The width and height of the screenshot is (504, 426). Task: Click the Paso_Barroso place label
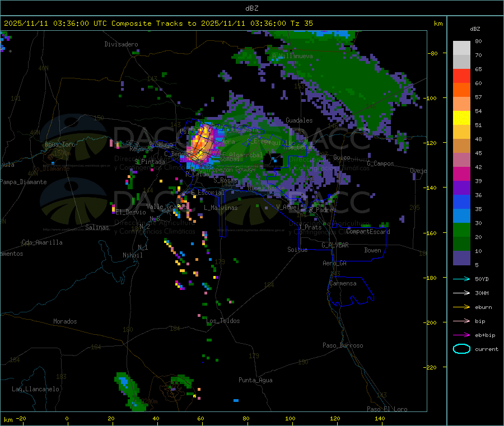[343, 346]
